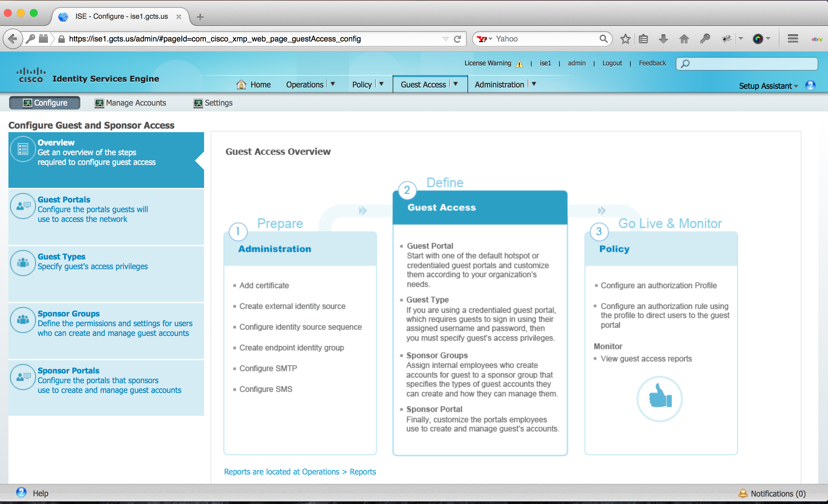Click the ISE header search field
This screenshot has height=504, width=828.
747,63
